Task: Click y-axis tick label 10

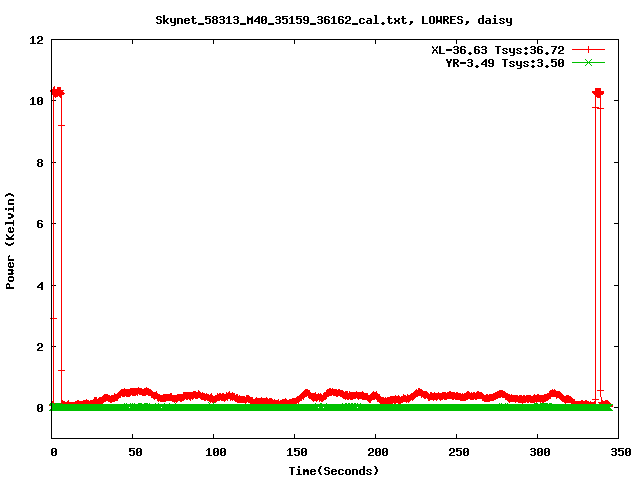Action: coord(36,101)
